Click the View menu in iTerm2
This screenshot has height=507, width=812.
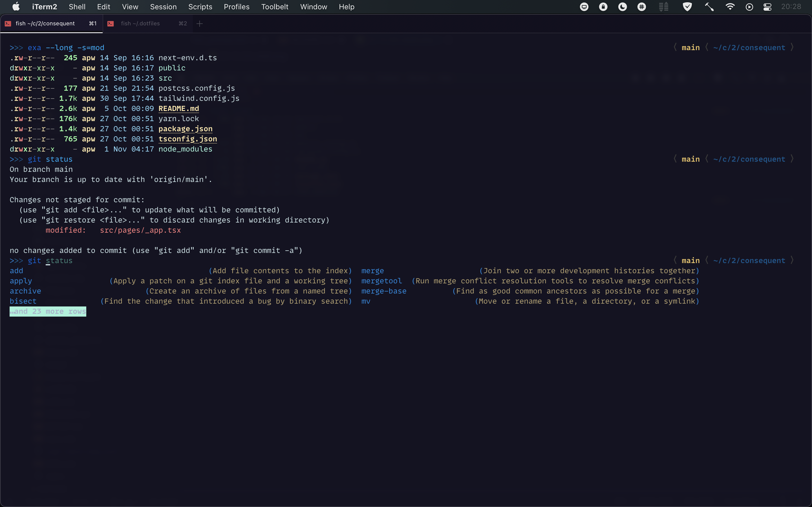coord(129,6)
